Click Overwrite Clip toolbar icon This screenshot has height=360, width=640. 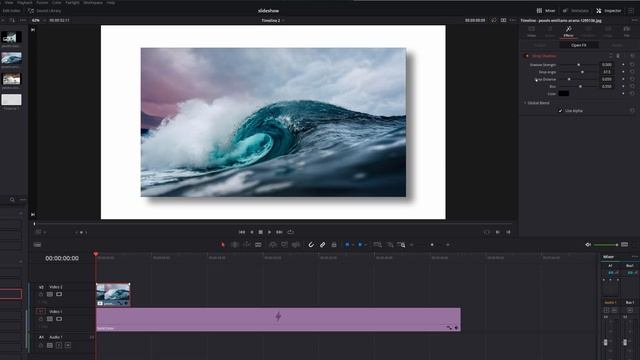pyautogui.click(x=284, y=244)
